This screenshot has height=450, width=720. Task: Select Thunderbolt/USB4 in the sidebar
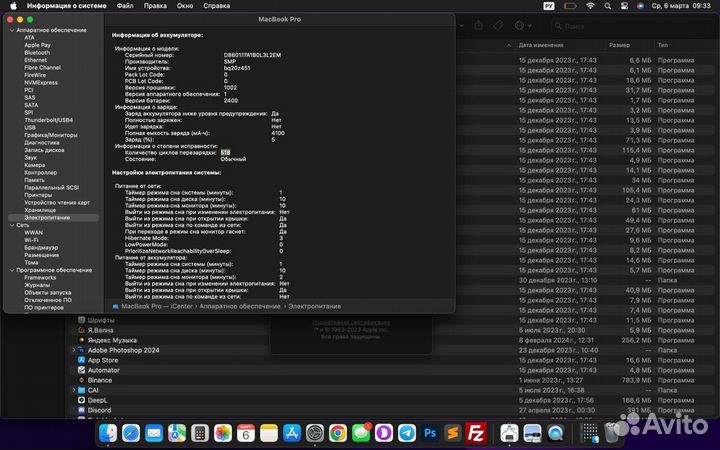(49, 120)
